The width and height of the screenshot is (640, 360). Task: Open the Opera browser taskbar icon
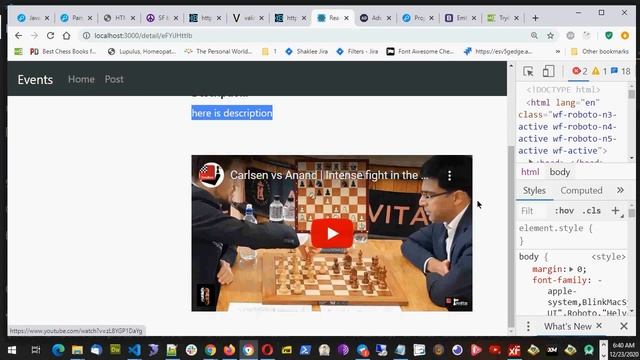tap(267, 350)
